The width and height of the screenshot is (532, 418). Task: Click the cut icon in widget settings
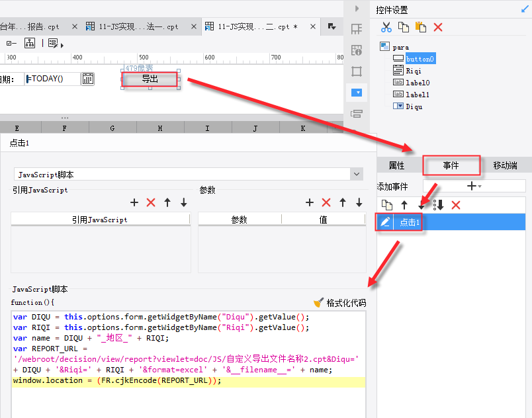coord(386,27)
